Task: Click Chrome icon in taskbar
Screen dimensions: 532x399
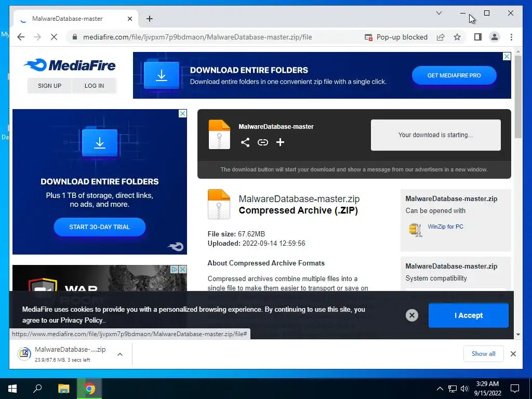Action: click(x=89, y=389)
